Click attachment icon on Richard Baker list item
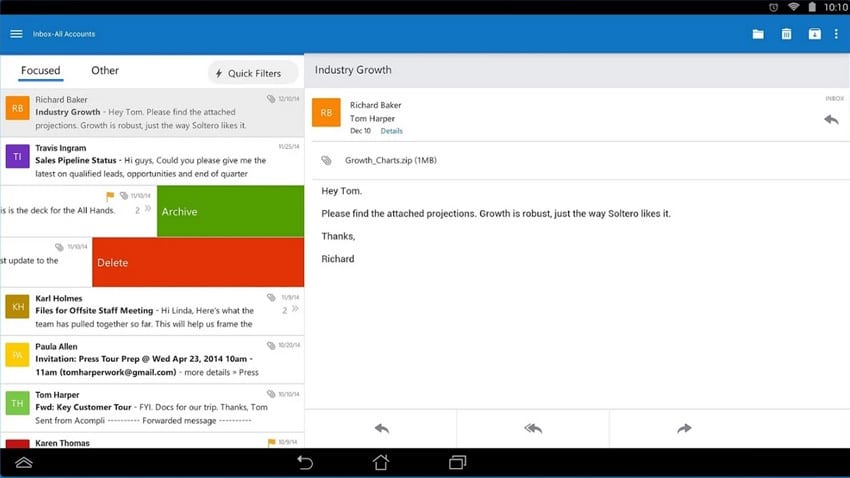The width and height of the screenshot is (850, 478). [x=271, y=99]
